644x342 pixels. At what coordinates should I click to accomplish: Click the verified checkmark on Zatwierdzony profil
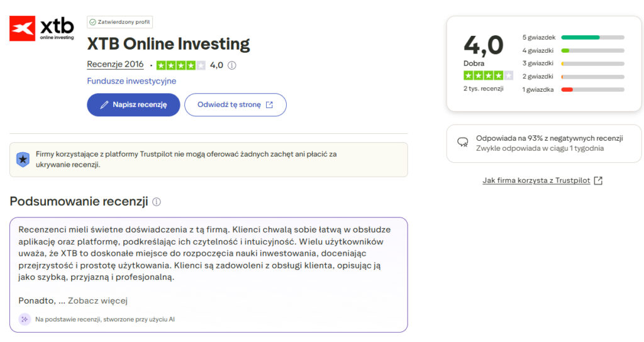(x=93, y=22)
